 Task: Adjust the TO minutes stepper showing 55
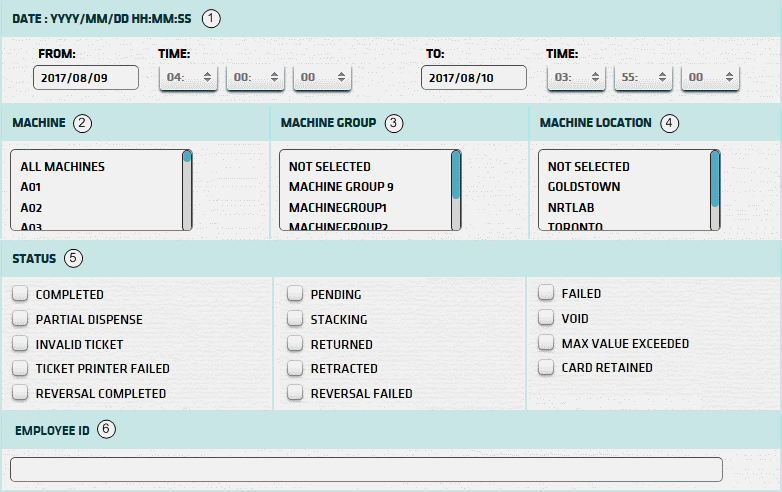643,78
